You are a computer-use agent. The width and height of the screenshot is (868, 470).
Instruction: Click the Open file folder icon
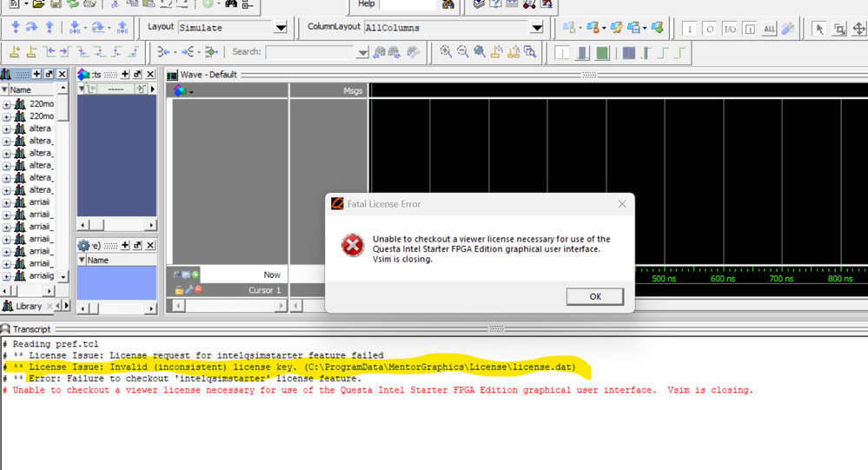pyautogui.click(x=38, y=3)
